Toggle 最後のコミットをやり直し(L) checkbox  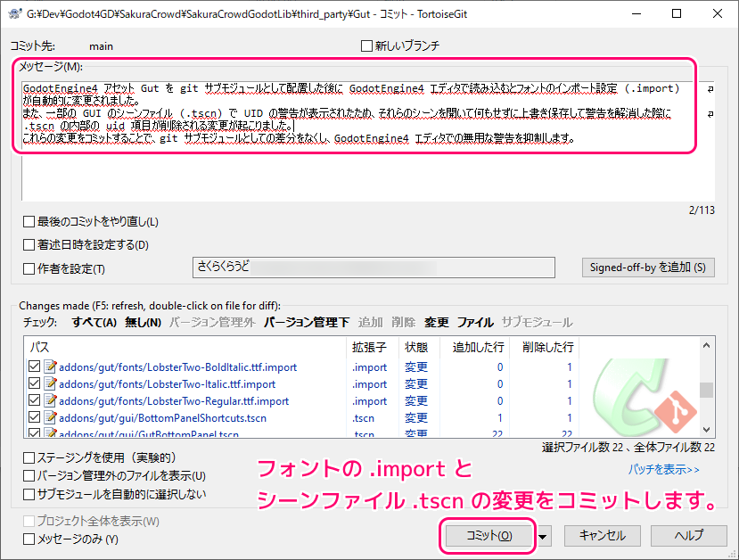[29, 221]
